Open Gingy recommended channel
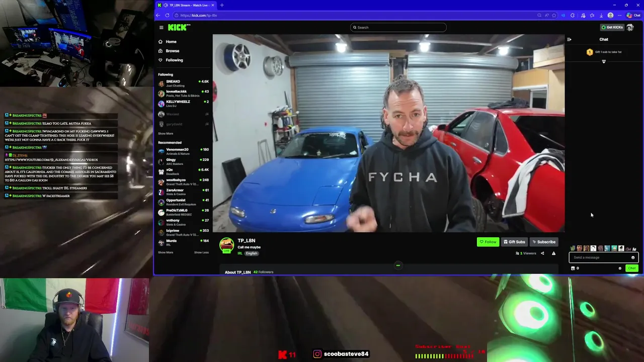644x362 pixels. [x=183, y=162]
